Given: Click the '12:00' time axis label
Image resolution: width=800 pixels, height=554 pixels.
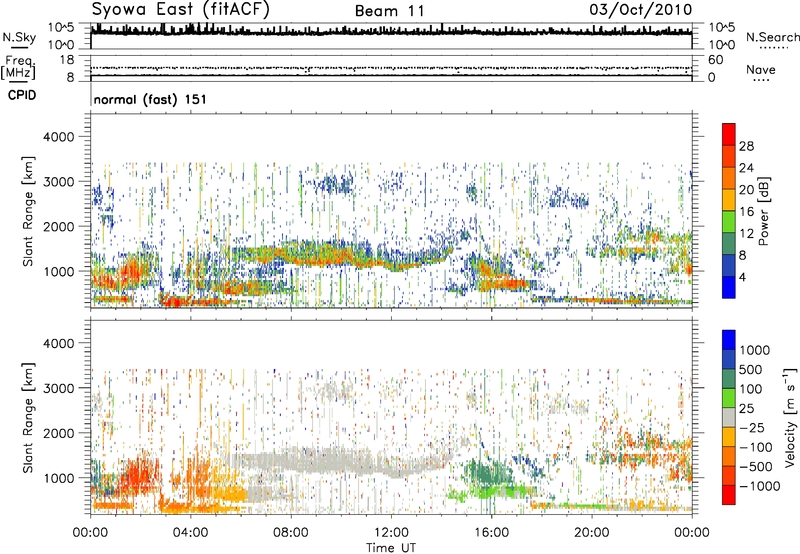Looking at the screenshot, I should (x=391, y=533).
